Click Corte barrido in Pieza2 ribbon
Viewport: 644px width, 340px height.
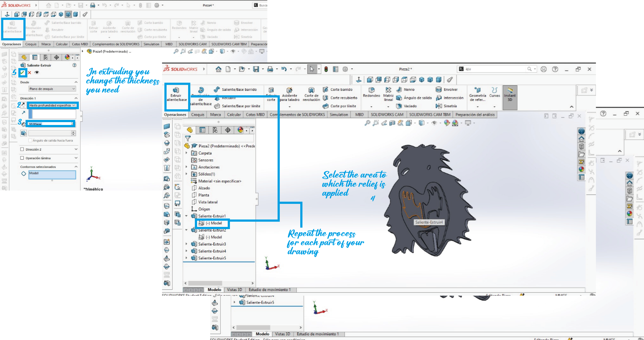[338, 90]
